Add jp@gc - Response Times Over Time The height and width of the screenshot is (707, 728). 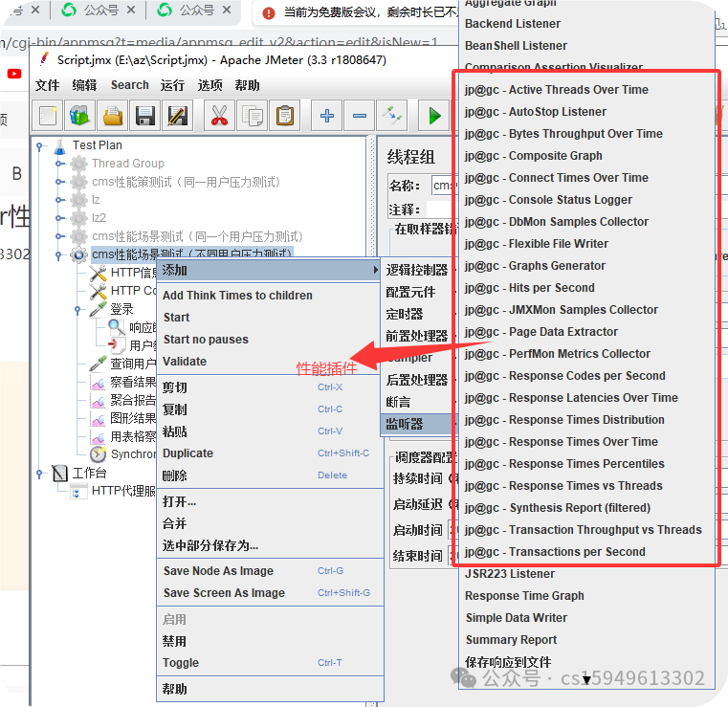(585, 442)
